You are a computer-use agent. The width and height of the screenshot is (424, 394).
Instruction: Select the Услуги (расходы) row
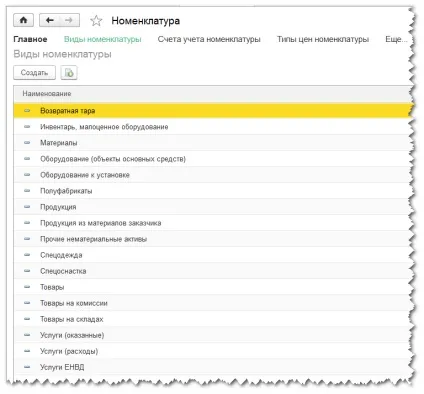(212, 351)
